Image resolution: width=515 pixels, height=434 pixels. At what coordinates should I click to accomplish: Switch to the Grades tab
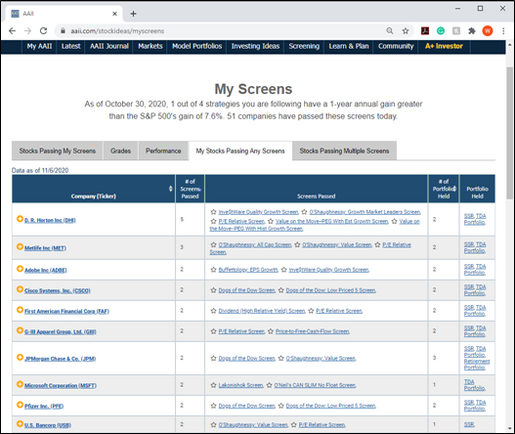(121, 151)
